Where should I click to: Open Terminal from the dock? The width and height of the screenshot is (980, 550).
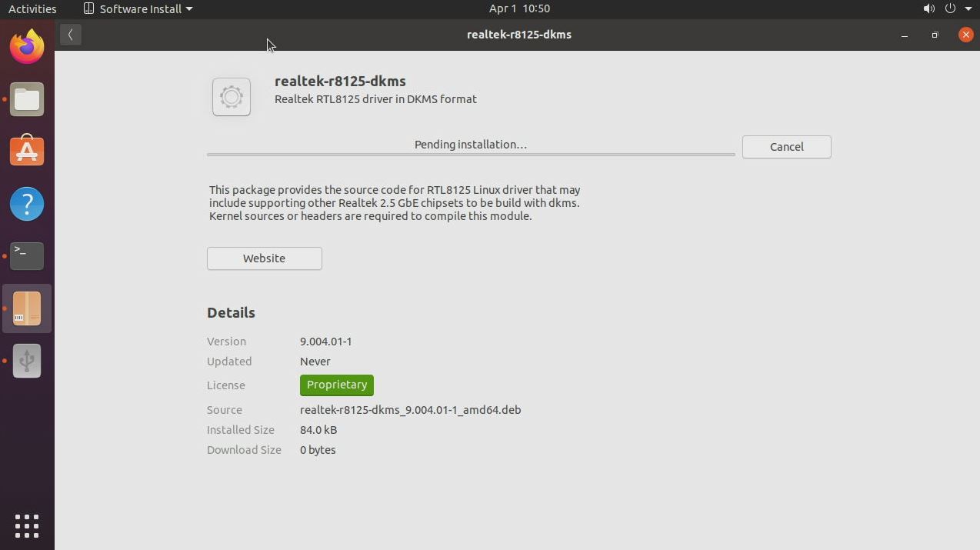[x=27, y=256]
